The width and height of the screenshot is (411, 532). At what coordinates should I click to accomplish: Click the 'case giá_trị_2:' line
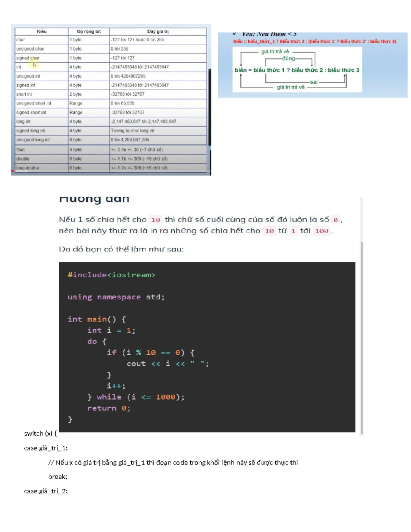coord(46,491)
